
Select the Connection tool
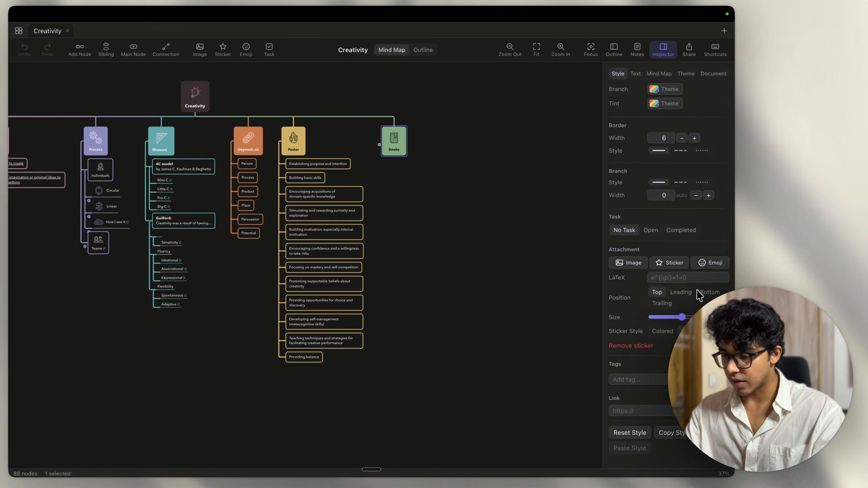(x=166, y=50)
